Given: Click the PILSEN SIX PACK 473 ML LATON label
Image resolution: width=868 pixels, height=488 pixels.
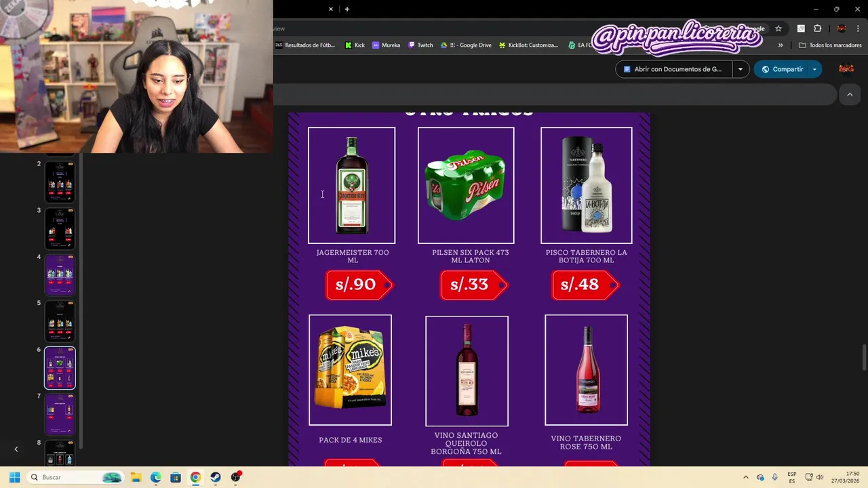Looking at the screenshot, I should tap(471, 256).
